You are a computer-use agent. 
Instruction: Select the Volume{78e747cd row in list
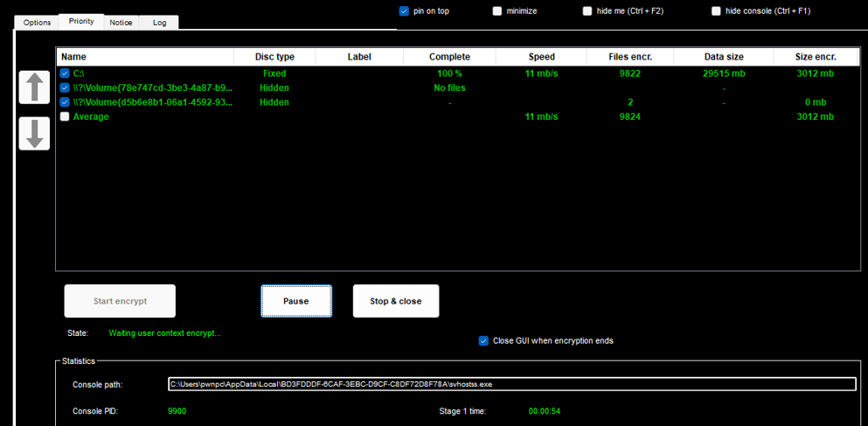(x=152, y=88)
